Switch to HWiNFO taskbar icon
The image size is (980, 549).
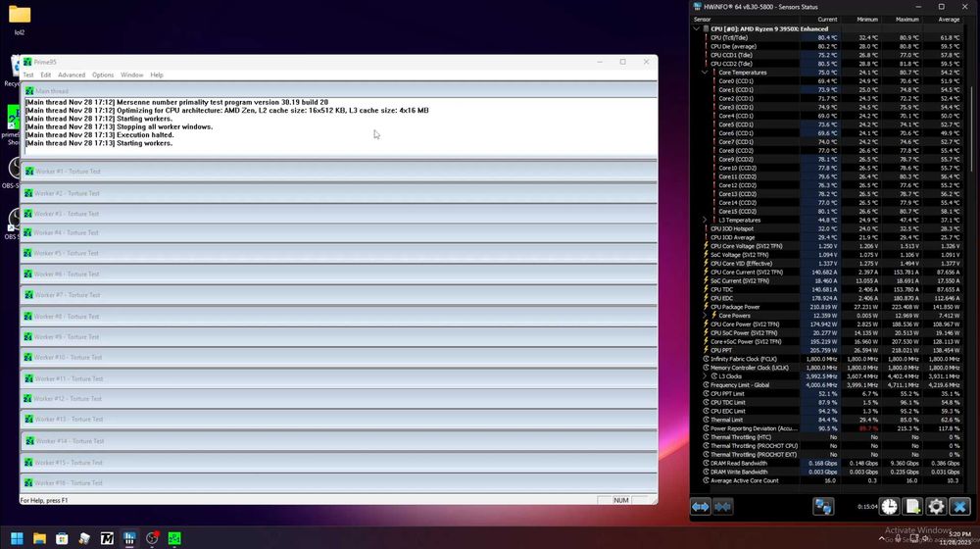[129, 538]
